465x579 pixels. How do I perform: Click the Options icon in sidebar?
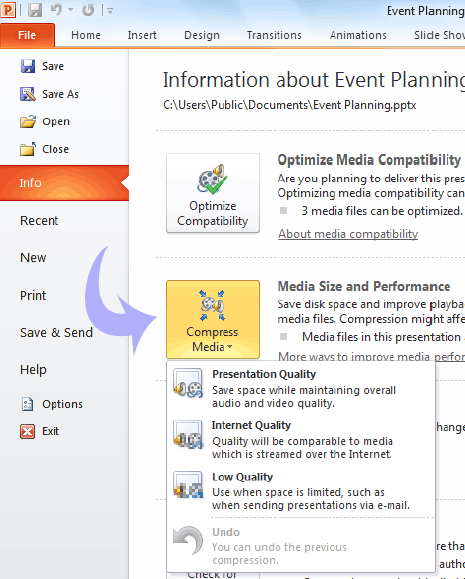[27, 404]
